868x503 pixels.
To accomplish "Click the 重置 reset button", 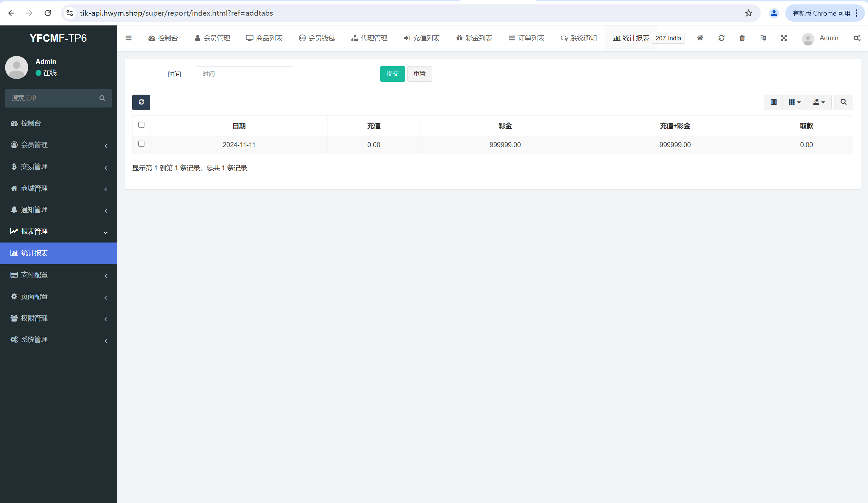I will point(419,74).
